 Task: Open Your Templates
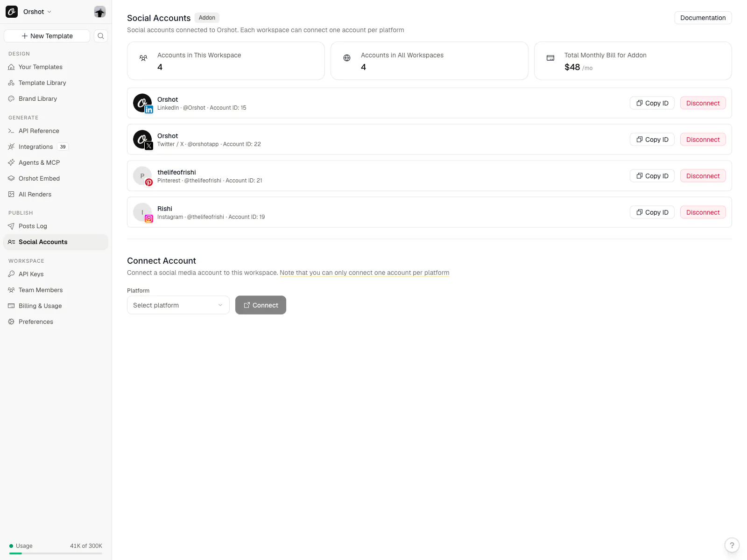(56, 67)
